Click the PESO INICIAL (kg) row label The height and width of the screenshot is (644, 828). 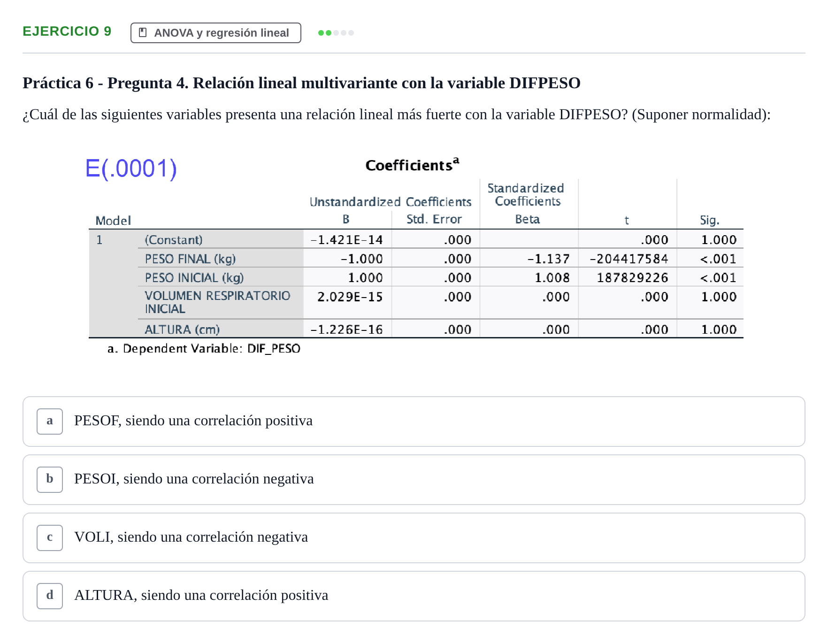(194, 278)
